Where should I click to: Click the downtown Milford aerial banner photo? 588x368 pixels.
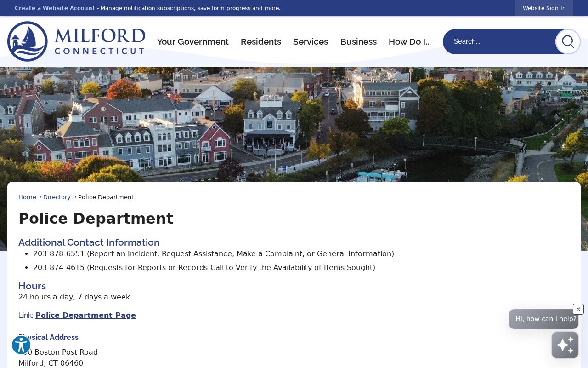tap(294, 124)
